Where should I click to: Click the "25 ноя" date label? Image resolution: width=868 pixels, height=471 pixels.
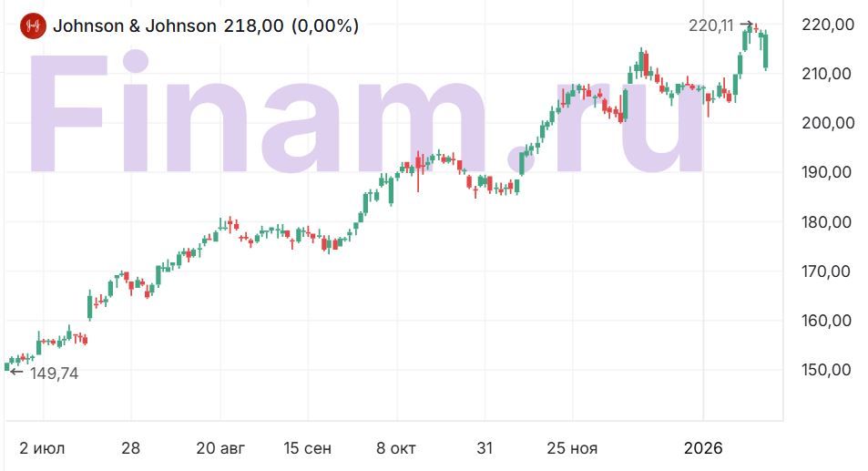(x=572, y=448)
